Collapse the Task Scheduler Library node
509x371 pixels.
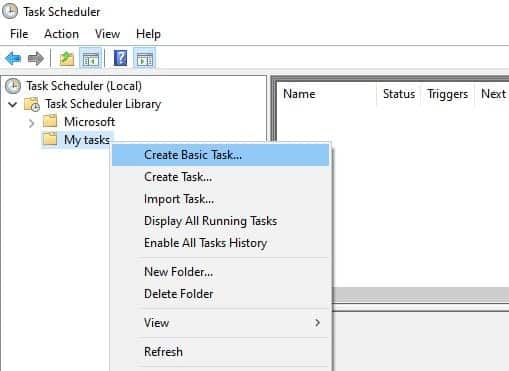13,105
